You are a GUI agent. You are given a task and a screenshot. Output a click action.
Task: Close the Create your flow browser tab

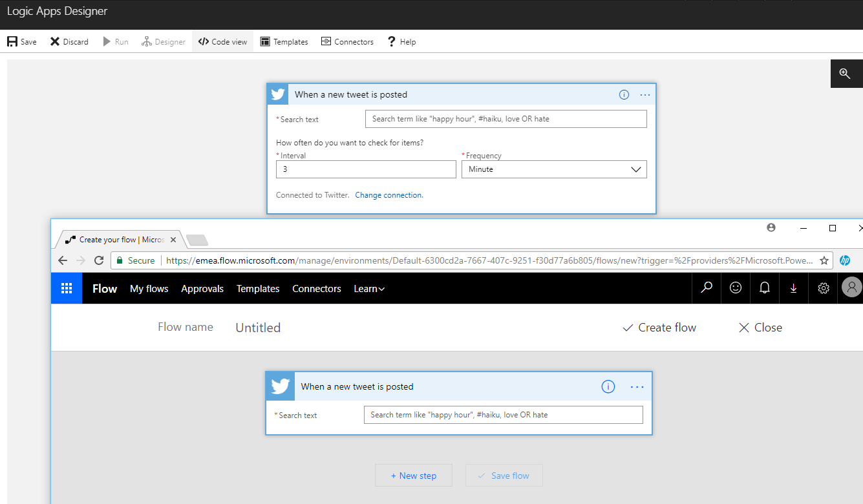(173, 240)
